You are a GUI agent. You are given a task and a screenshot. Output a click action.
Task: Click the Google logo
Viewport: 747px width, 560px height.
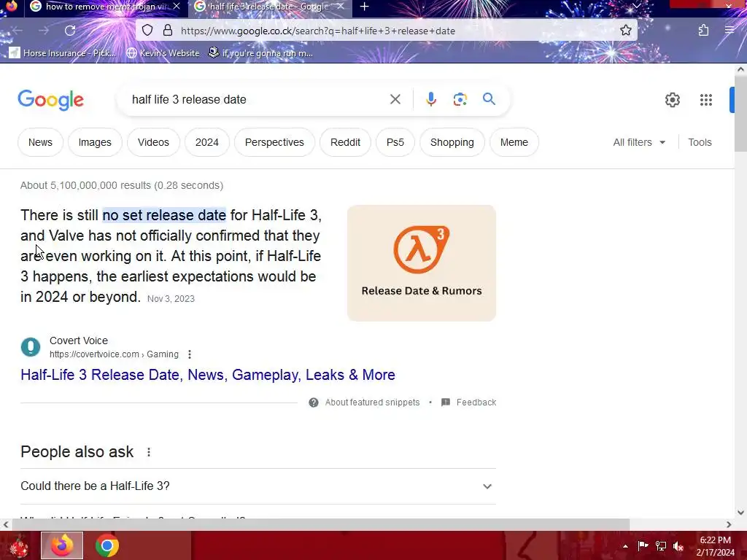(x=50, y=99)
